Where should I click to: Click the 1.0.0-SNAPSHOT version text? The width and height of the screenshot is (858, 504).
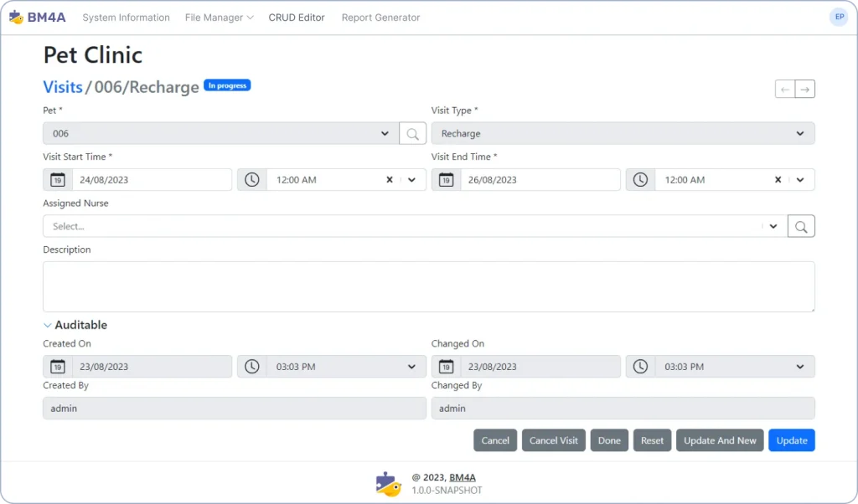(x=447, y=491)
